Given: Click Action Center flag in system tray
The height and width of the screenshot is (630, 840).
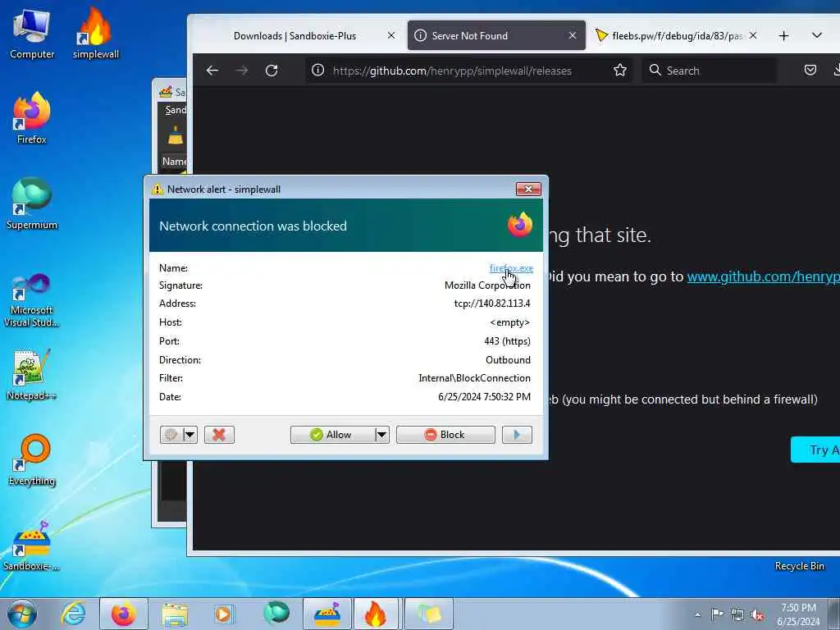Looking at the screenshot, I should [717, 614].
